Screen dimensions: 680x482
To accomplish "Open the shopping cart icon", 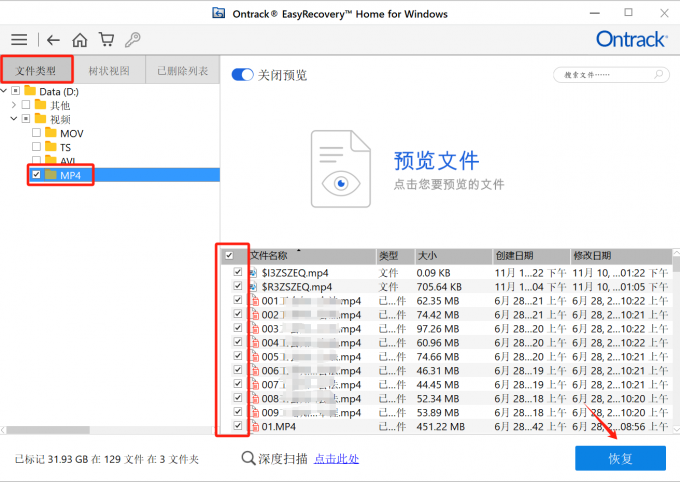I will tap(106, 39).
